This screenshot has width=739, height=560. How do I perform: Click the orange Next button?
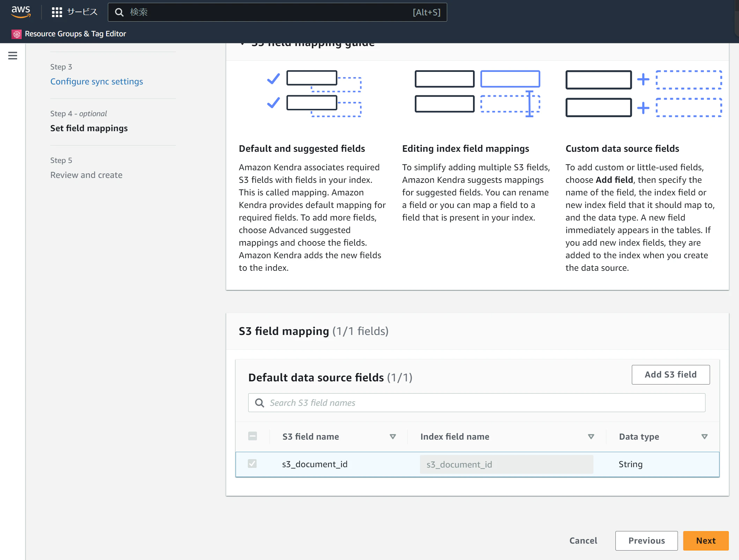coord(705,541)
